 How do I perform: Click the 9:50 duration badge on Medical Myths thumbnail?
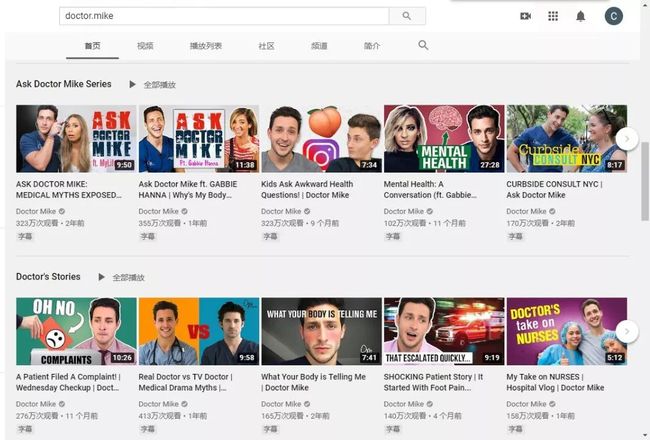tap(124, 165)
